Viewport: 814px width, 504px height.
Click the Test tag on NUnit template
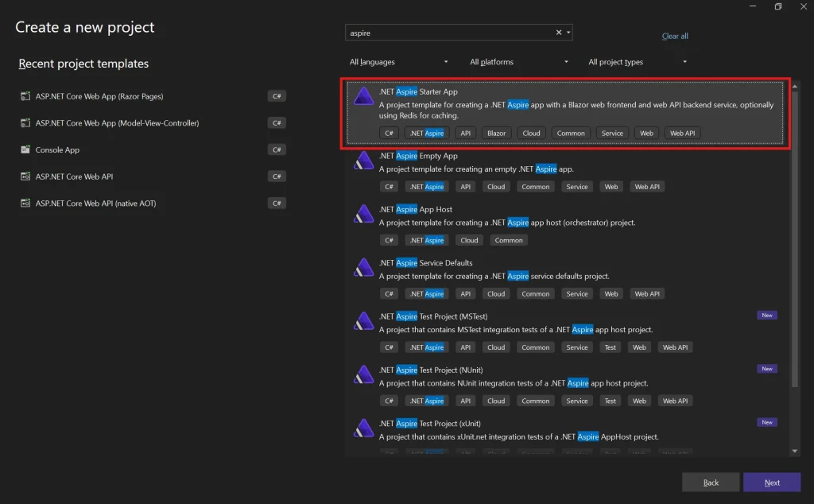pos(610,401)
